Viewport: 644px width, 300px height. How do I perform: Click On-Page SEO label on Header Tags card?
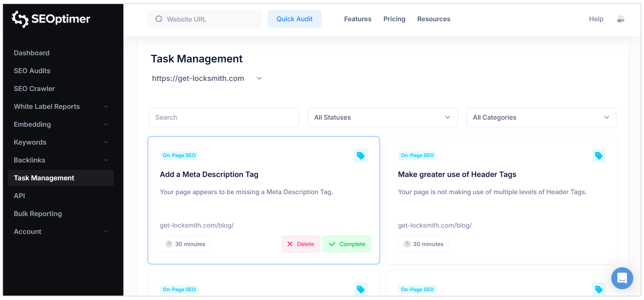tap(417, 155)
